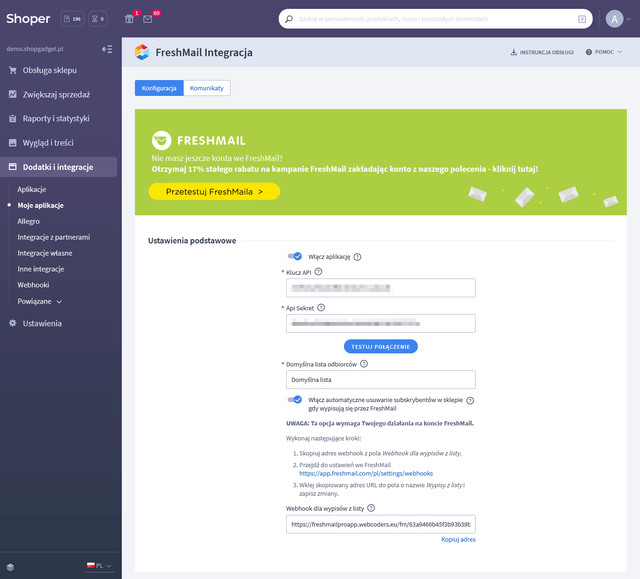This screenshot has height=579, width=640.
Task: Click the keyboard shortcut icon in search bar
Action: (582, 19)
